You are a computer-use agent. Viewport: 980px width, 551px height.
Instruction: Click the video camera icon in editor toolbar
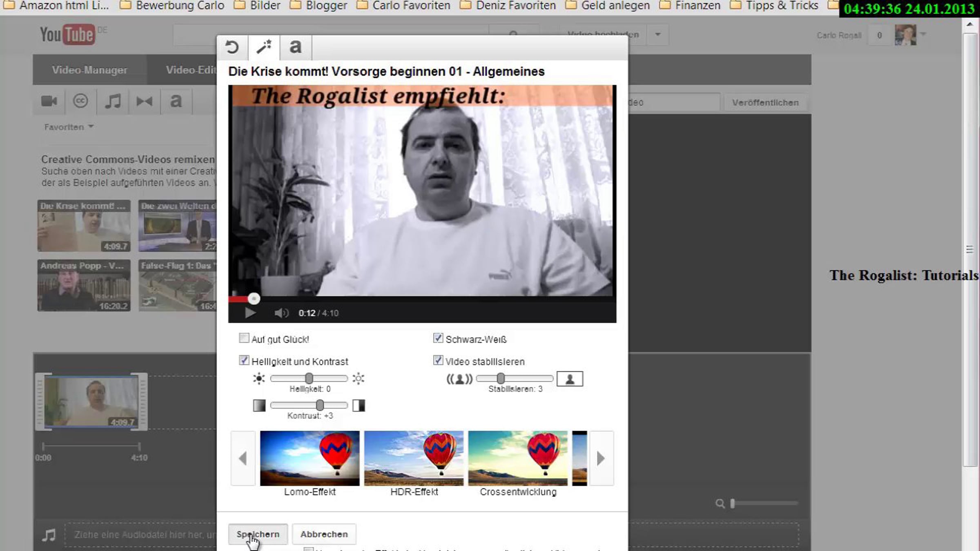point(49,101)
